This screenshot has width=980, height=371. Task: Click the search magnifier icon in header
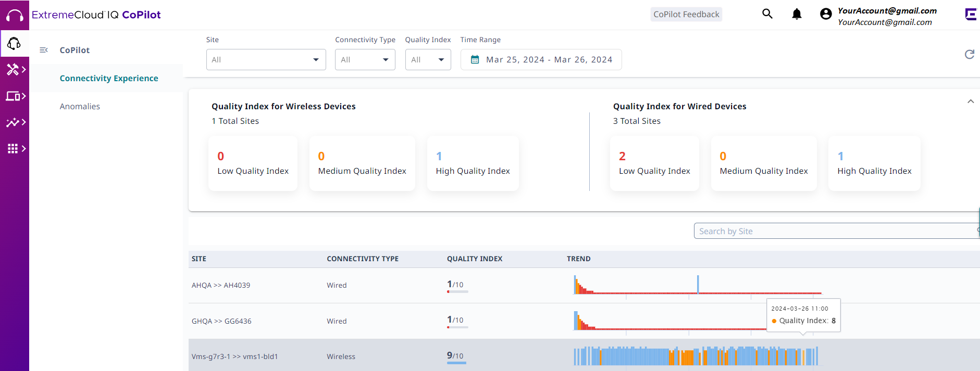[x=767, y=14]
